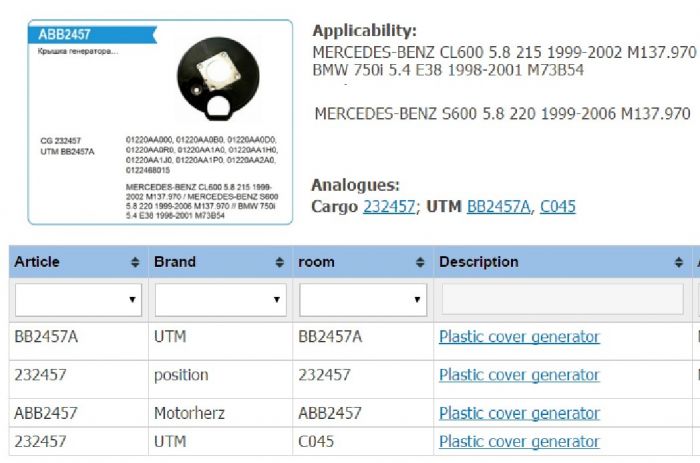Click the MERCEDES-BENZ CL600 applicability line

[504, 53]
